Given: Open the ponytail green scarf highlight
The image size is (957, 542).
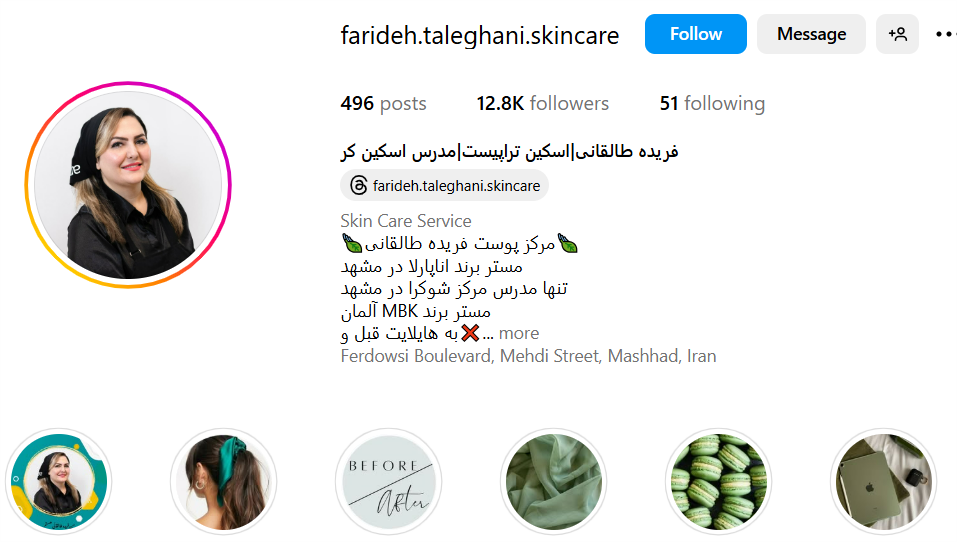Looking at the screenshot, I should (x=223, y=482).
